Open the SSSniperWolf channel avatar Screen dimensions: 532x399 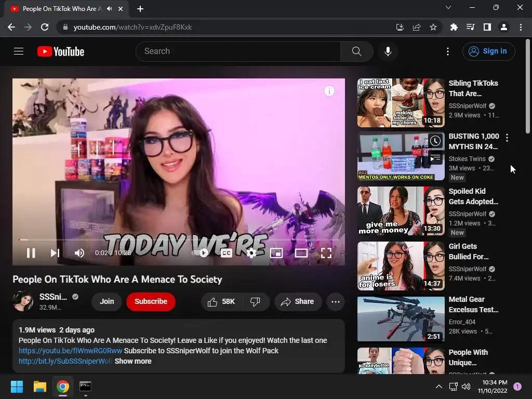point(23,301)
